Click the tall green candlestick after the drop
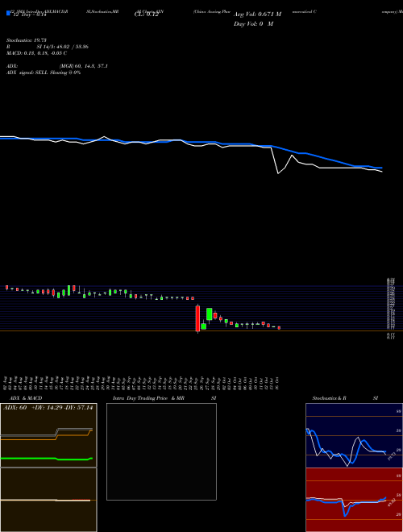 coord(210,314)
